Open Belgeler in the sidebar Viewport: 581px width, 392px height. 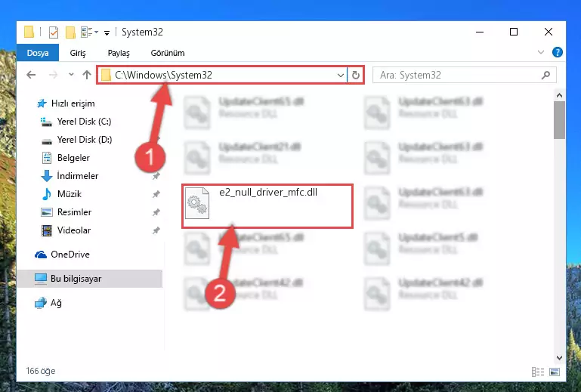(x=66, y=158)
